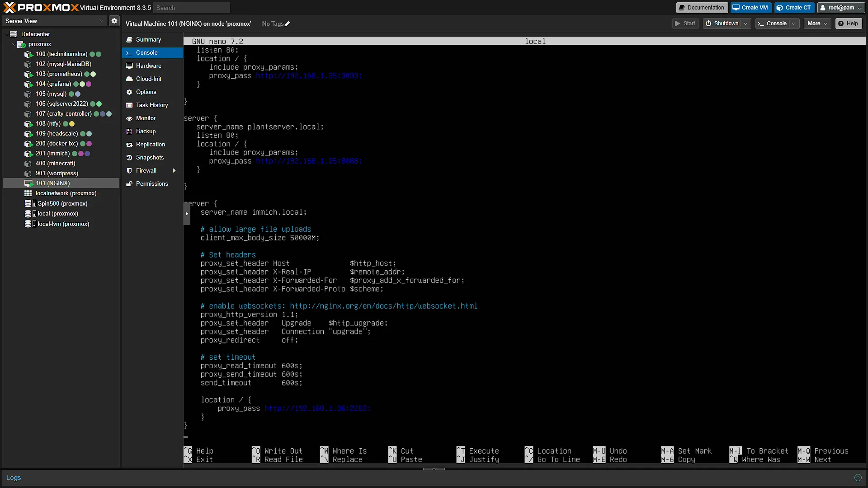
Task: Click the Snapshots history icon
Action: click(129, 158)
